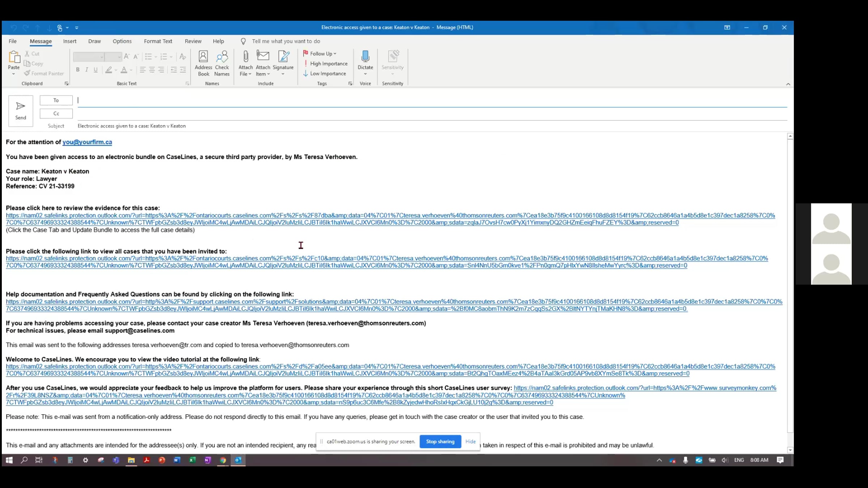The height and width of the screenshot is (488, 868).
Task: Open Word from the taskbar
Action: pyautogui.click(x=177, y=460)
